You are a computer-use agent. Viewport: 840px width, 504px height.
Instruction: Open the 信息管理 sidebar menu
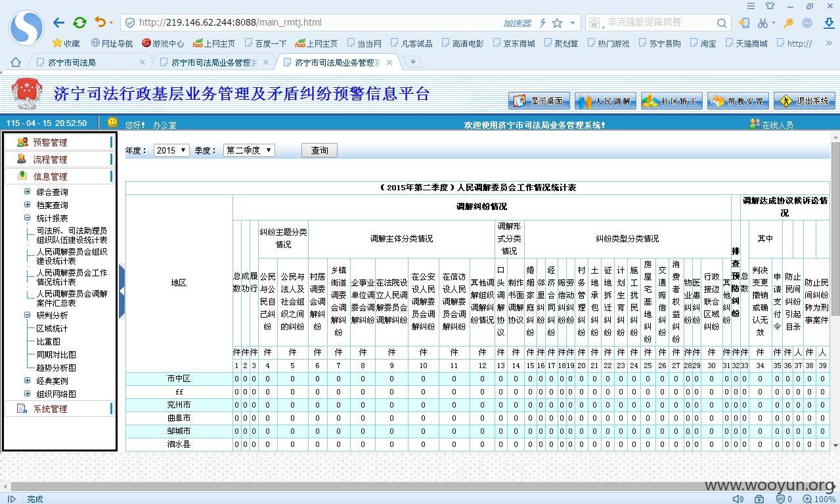pos(58,176)
